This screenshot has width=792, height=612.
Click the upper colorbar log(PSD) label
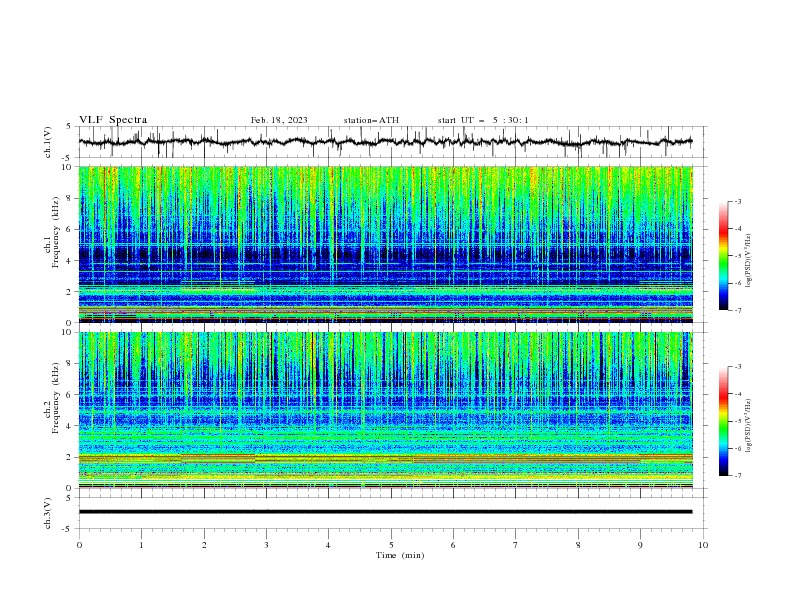click(749, 261)
